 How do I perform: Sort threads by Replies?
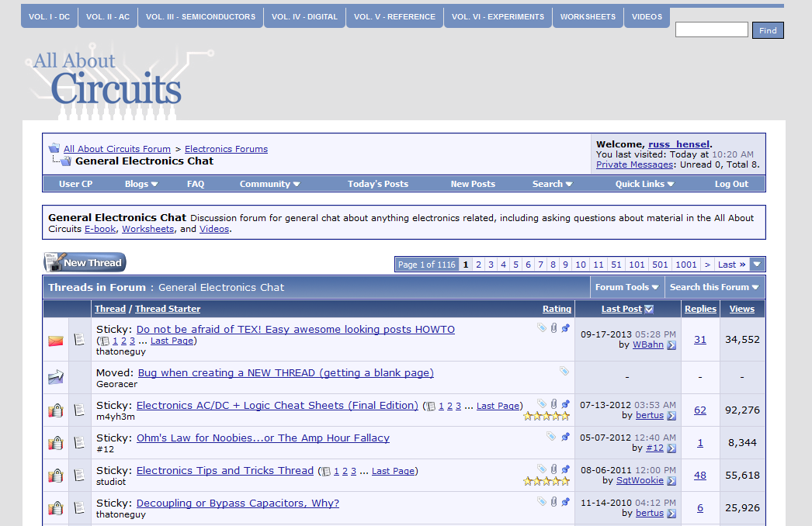pyautogui.click(x=700, y=309)
